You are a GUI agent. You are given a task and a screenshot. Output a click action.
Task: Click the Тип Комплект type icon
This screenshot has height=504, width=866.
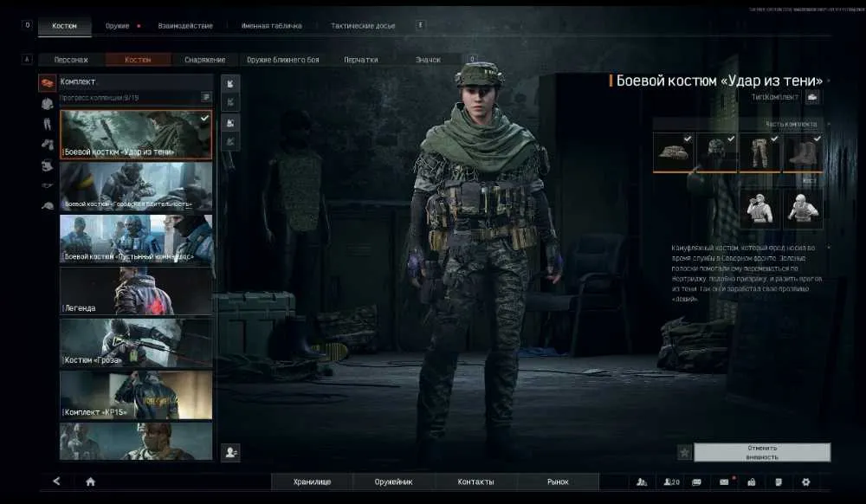pyautogui.click(x=812, y=97)
